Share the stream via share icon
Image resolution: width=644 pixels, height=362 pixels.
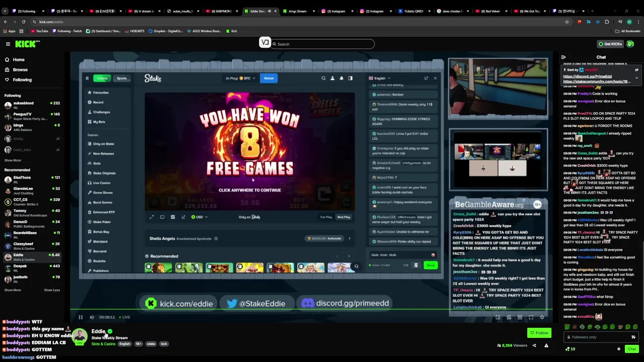coord(534,345)
